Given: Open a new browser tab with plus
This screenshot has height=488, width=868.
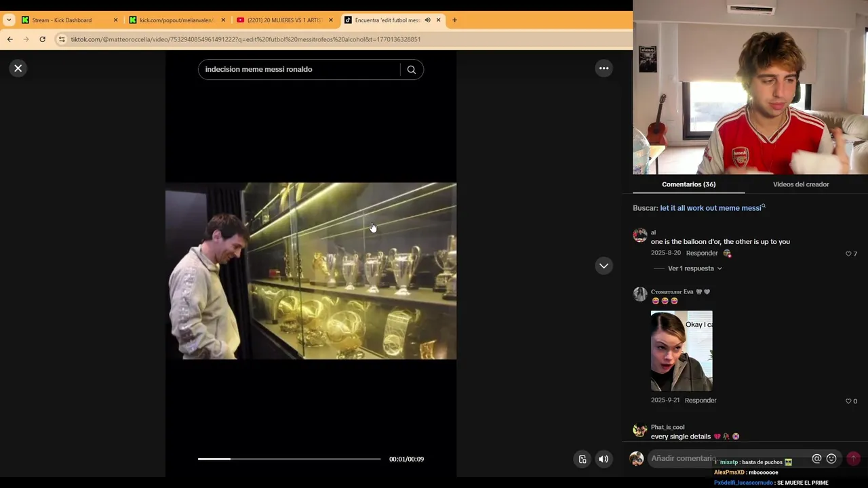Looking at the screenshot, I should coord(454,20).
